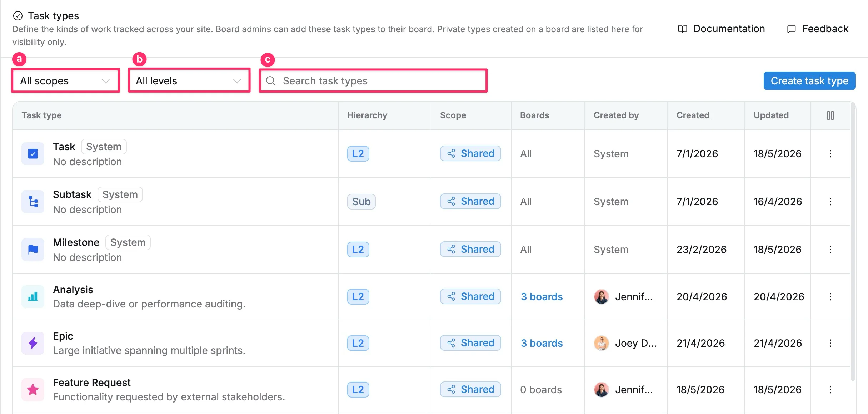Open the more actions menu for Task row
Screen dimensions: 868x414
coord(830,154)
